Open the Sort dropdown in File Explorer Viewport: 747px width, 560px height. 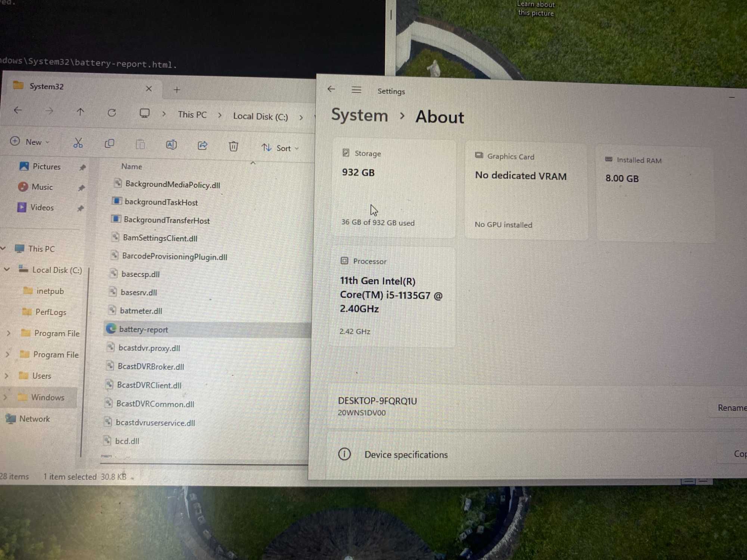pyautogui.click(x=280, y=148)
